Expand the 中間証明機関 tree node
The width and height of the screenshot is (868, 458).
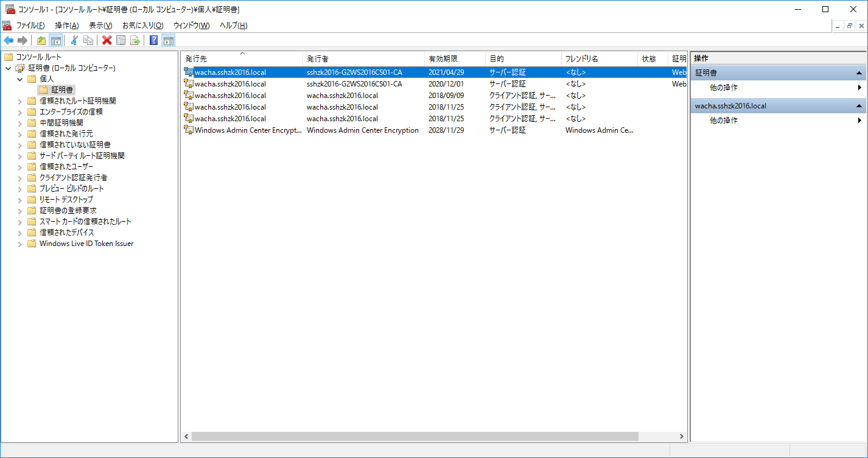(19, 122)
